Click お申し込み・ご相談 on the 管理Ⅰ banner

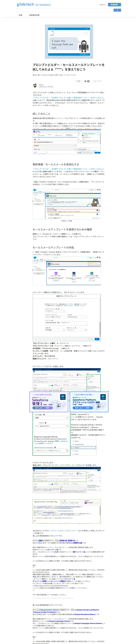pyautogui.click(x=43, y=408)
